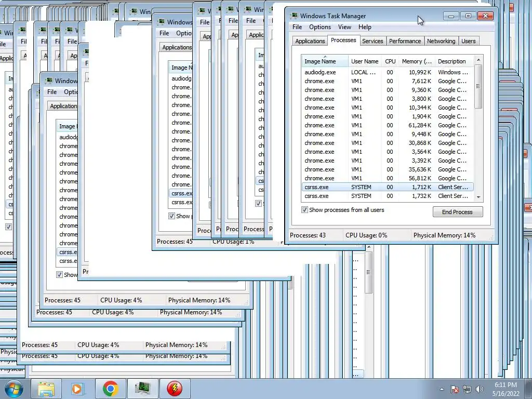Select highlighted csrss.exe in window with CPU Usage: 1%

click(x=181, y=193)
